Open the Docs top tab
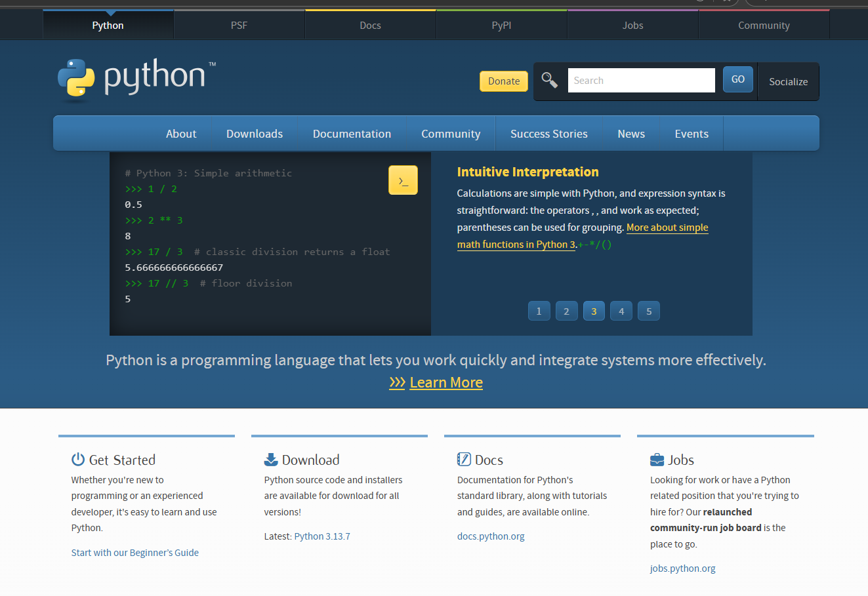The width and height of the screenshot is (868, 596). [x=371, y=26]
